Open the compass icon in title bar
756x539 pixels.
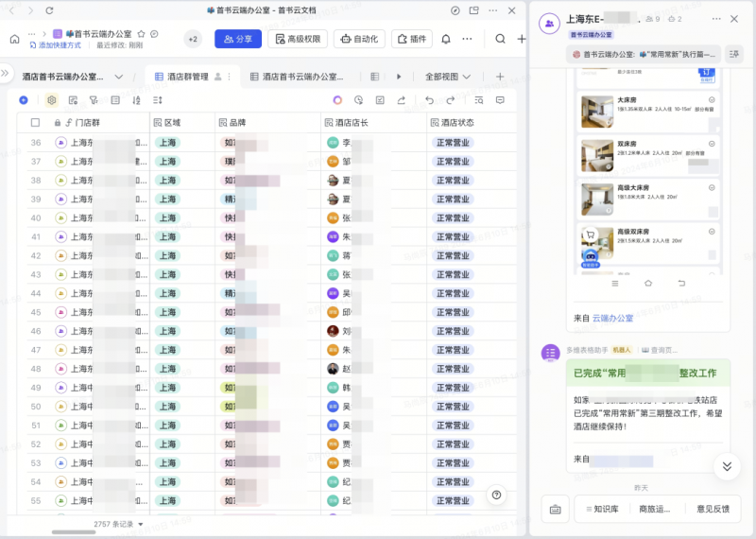(455, 10)
